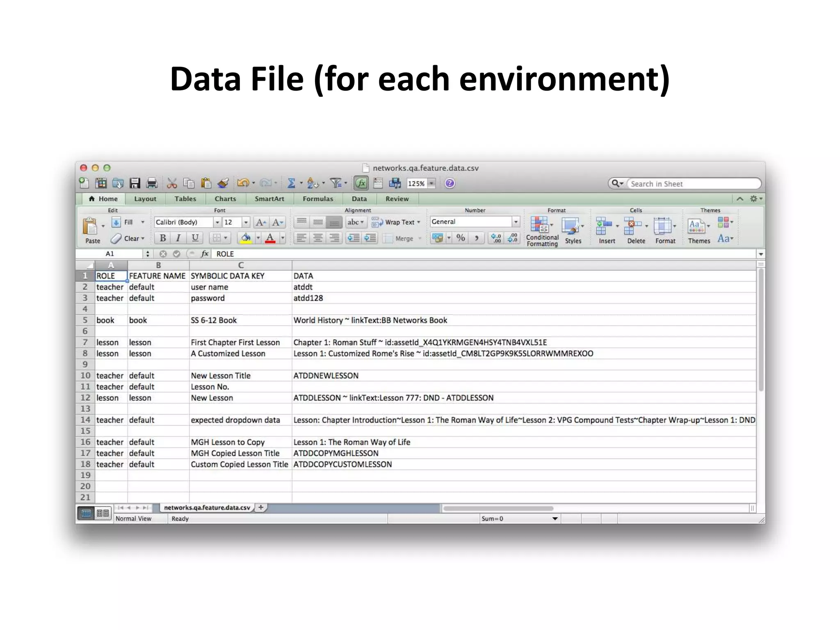840x630 pixels.
Task: Align text to top
Action: coord(301,222)
